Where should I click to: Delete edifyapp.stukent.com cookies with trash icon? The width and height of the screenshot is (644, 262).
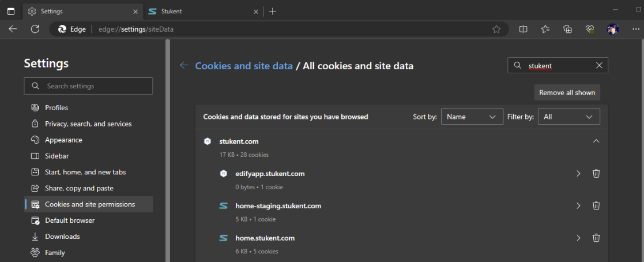[x=596, y=174]
